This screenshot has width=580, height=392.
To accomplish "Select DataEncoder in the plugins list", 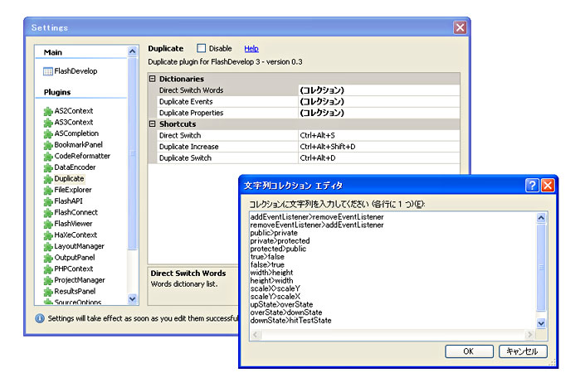I will (x=75, y=167).
